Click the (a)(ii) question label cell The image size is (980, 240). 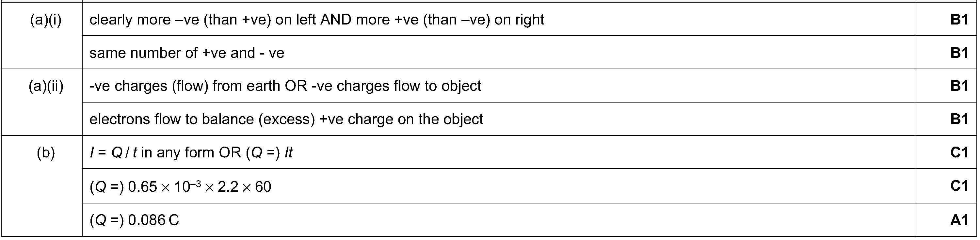pyautogui.click(x=46, y=86)
